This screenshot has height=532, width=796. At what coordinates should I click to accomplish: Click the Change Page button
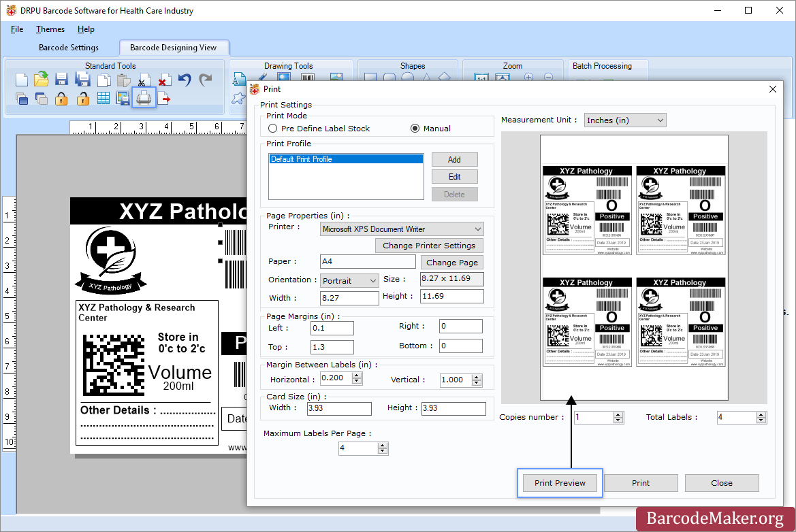[x=452, y=263]
